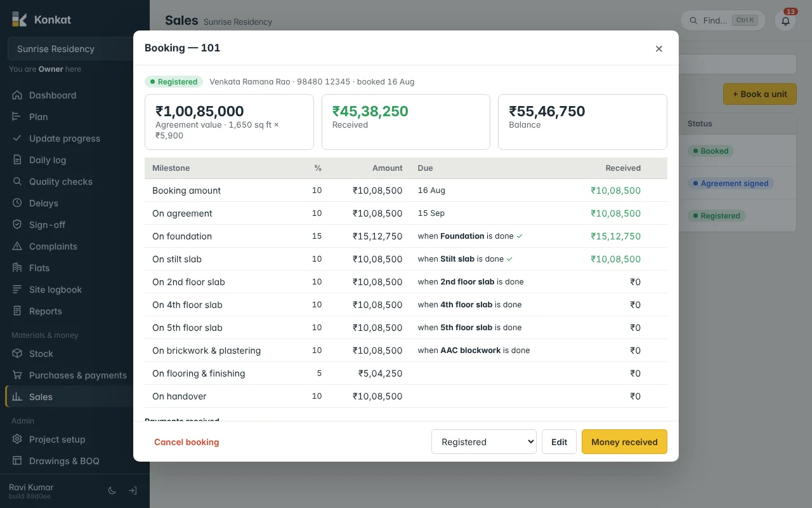Click the ₹15,12,750 received amount
The height and width of the screenshot is (508, 812).
[615, 236]
